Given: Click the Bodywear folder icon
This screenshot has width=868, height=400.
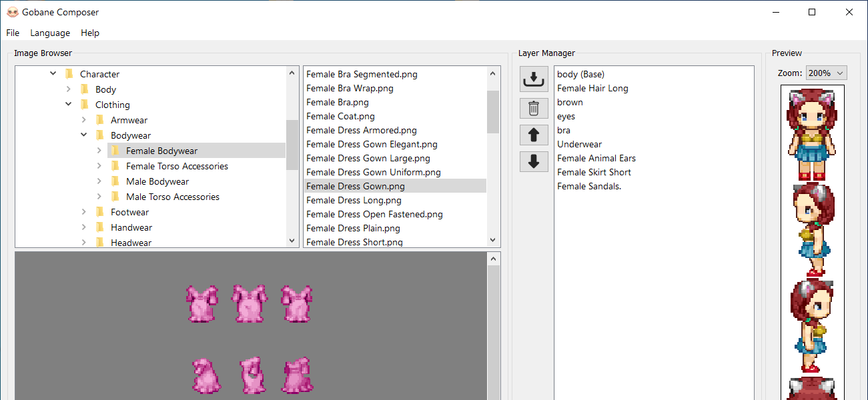Looking at the screenshot, I should [x=100, y=135].
